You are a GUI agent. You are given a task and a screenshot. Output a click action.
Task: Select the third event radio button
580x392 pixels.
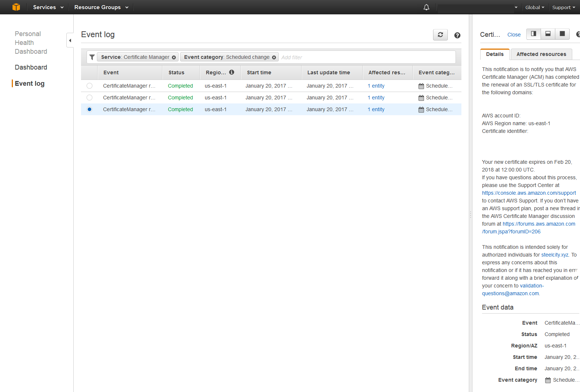tap(89, 109)
